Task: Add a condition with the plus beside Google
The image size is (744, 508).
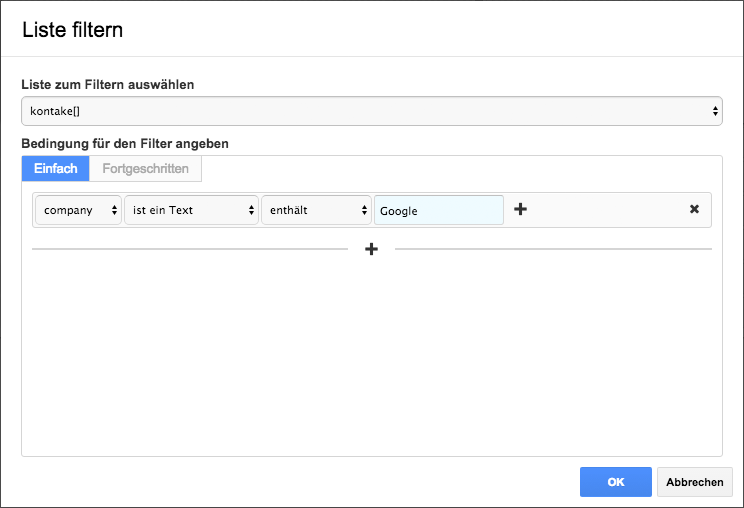Action: tap(521, 209)
